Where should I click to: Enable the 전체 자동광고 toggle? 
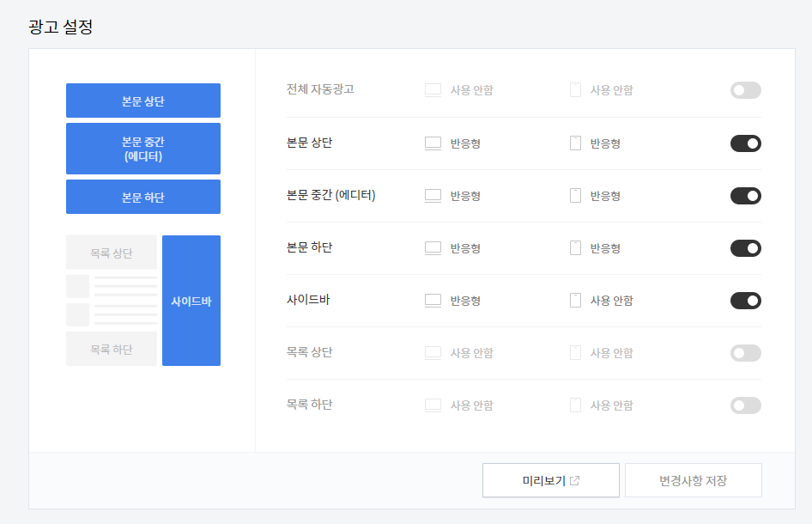tap(746, 90)
